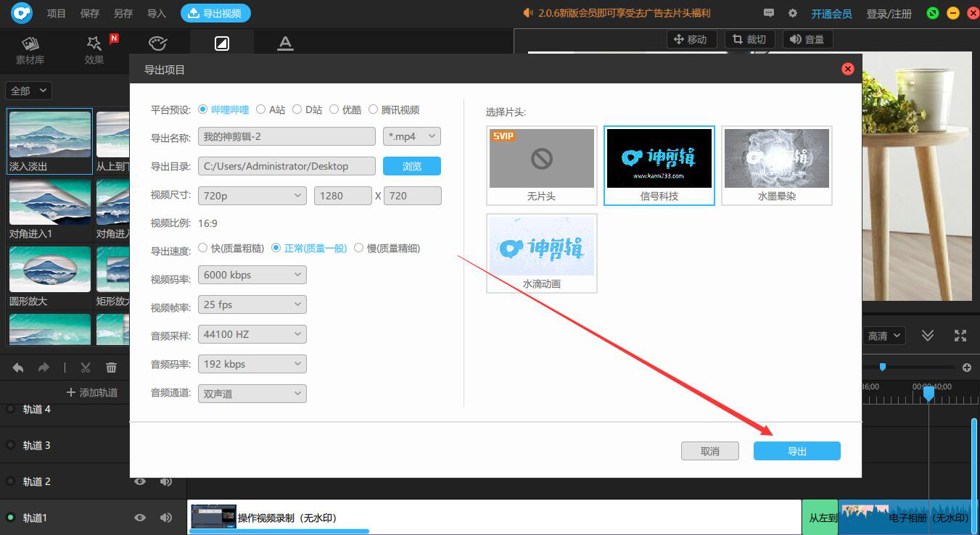Click 添加轨道 add track button
The image size is (980, 535).
pos(92,392)
